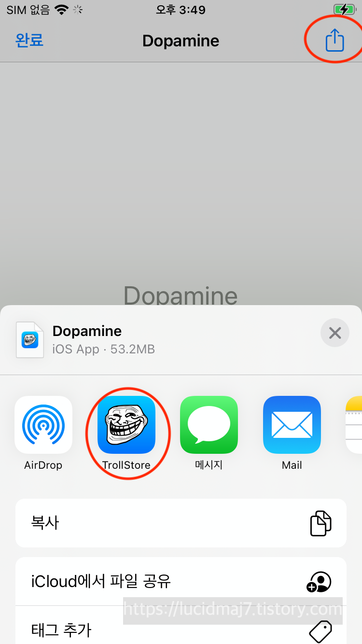Tap the iOS App · 53.2MB text
Screen dimensions: 362x644
(x=103, y=349)
